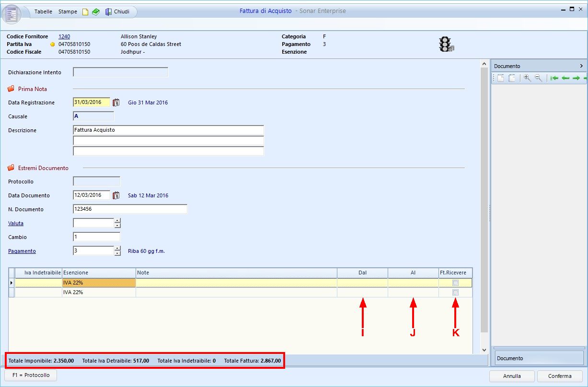Zoom out on the document preview
The width and height of the screenshot is (588, 387).
tap(538, 78)
